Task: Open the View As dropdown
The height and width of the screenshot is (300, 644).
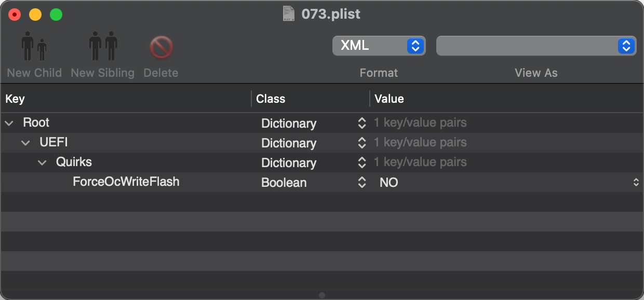Action: (x=536, y=46)
